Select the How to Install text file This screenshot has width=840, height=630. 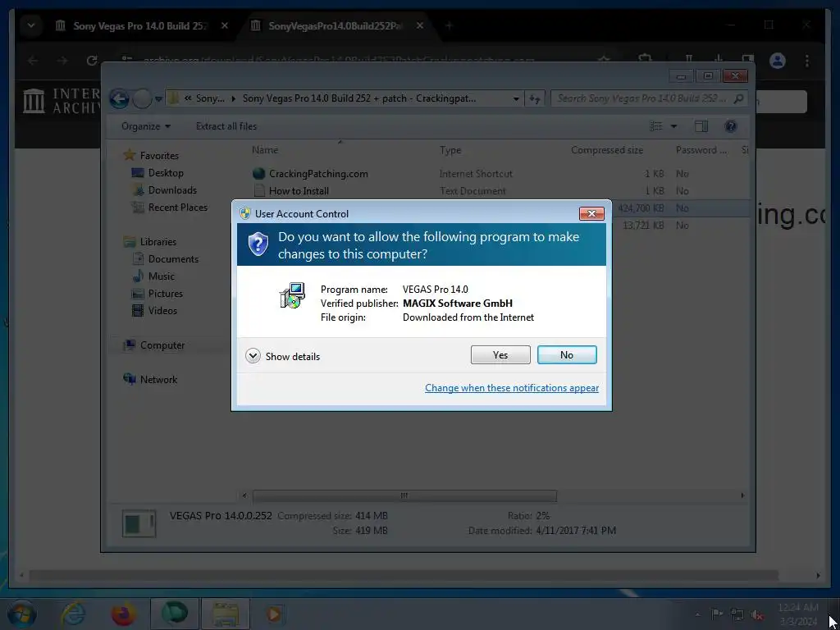point(299,190)
